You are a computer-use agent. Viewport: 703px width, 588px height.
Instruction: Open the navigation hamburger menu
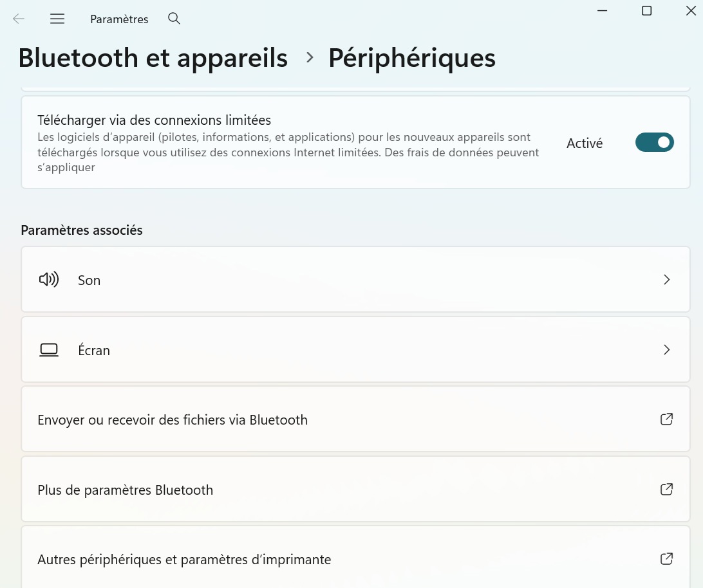pyautogui.click(x=57, y=19)
